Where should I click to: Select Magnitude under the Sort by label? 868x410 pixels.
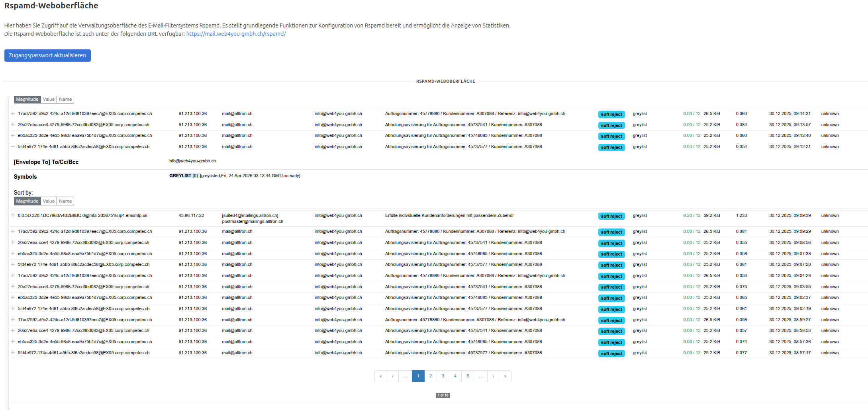[27, 201]
